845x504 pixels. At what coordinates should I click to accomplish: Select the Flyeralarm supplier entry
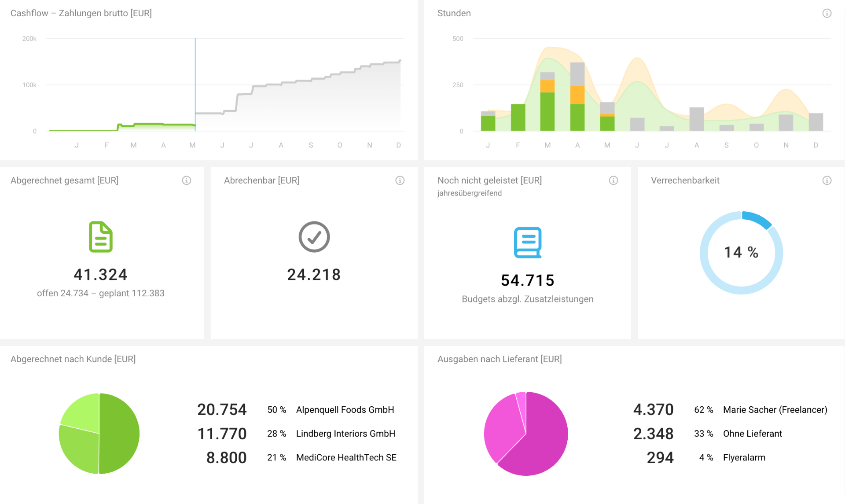click(744, 457)
